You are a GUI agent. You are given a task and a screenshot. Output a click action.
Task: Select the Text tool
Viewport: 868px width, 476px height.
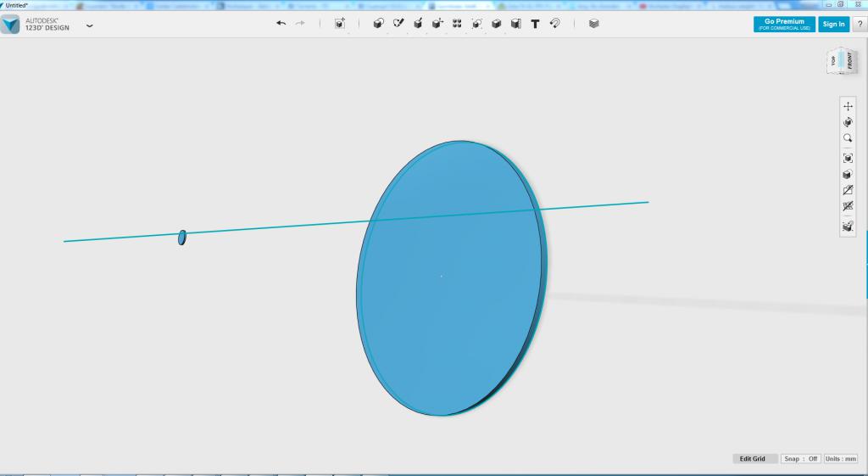(535, 24)
